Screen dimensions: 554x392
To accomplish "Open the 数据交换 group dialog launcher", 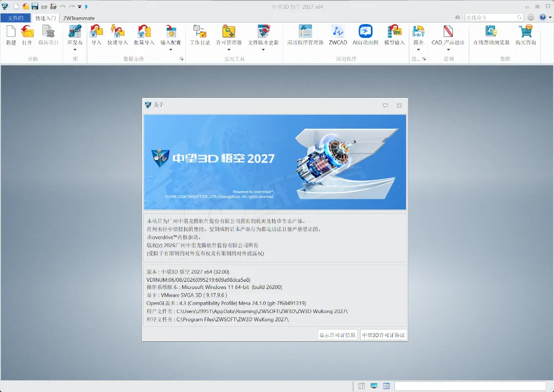I will [x=182, y=59].
